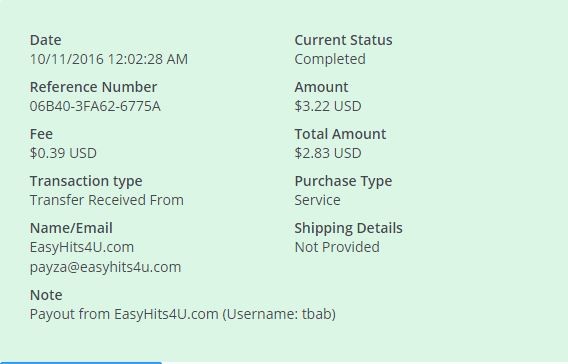This screenshot has height=364, width=568.
Task: Select the reference number 06B40-3FA62-6775A
Action: (95, 106)
